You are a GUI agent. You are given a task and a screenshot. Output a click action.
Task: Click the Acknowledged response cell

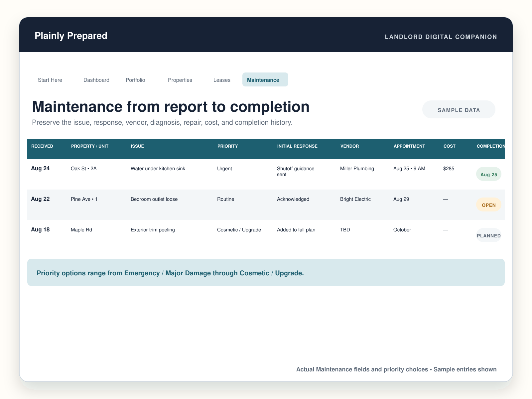[293, 199]
